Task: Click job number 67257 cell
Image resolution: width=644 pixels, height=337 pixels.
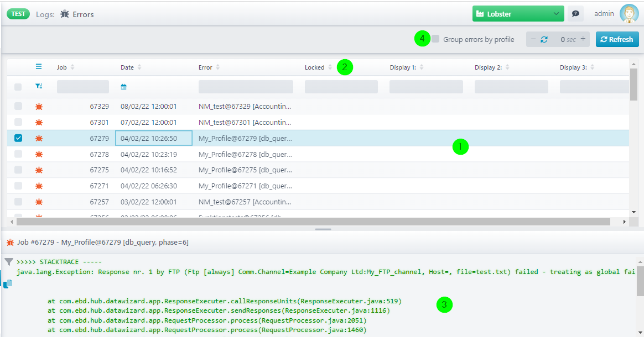Action: point(100,202)
